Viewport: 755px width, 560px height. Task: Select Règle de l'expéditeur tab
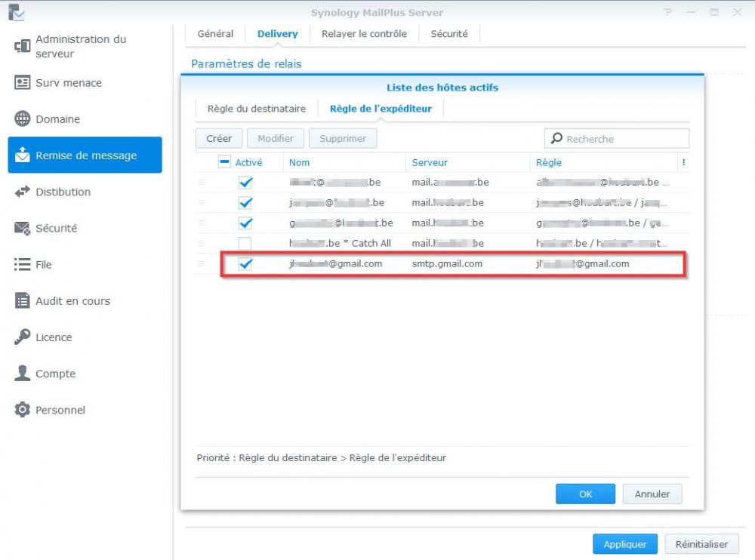(381, 109)
